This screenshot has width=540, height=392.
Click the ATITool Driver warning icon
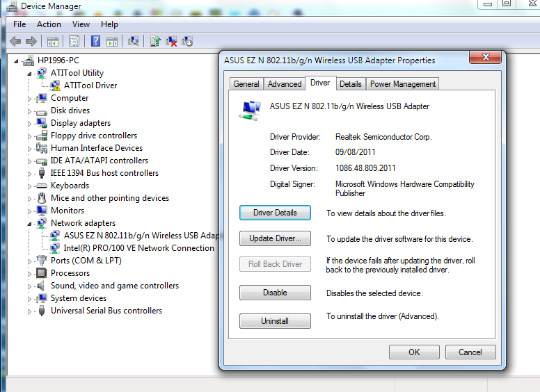pos(55,85)
